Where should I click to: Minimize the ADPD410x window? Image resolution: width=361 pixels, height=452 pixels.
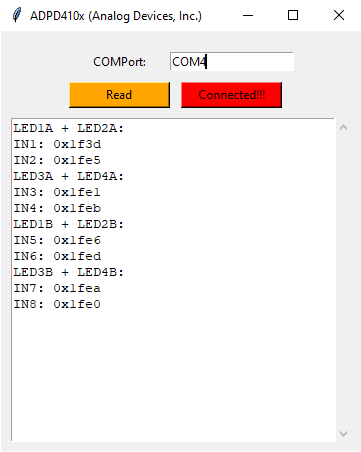pyautogui.click(x=248, y=15)
